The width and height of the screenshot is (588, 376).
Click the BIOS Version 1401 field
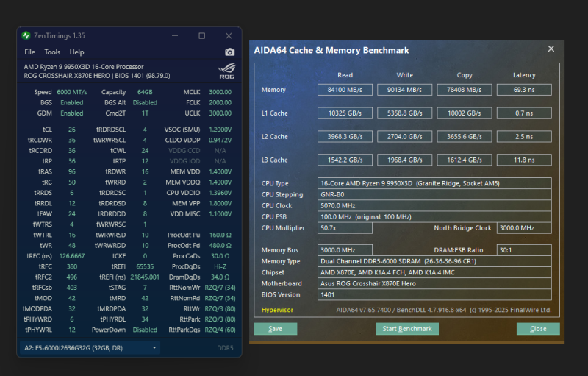click(x=434, y=294)
